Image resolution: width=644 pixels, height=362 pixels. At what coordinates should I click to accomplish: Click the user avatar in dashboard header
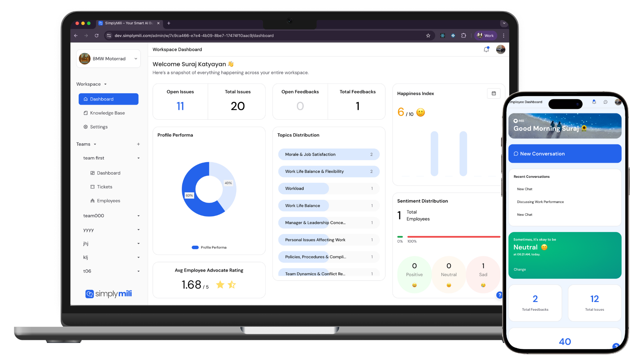click(500, 50)
